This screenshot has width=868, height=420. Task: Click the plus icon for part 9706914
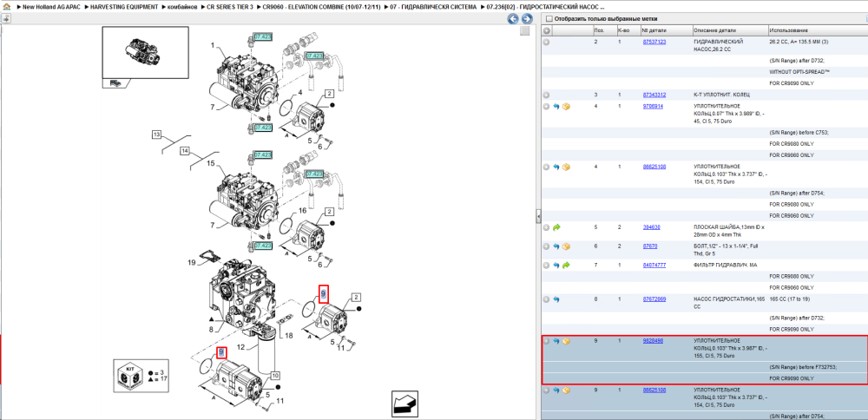[546, 106]
